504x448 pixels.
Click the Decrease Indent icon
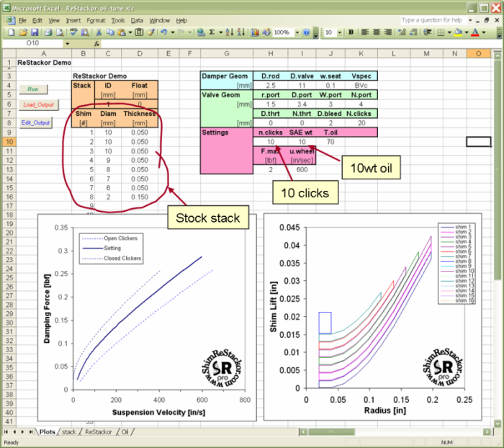(x=427, y=32)
